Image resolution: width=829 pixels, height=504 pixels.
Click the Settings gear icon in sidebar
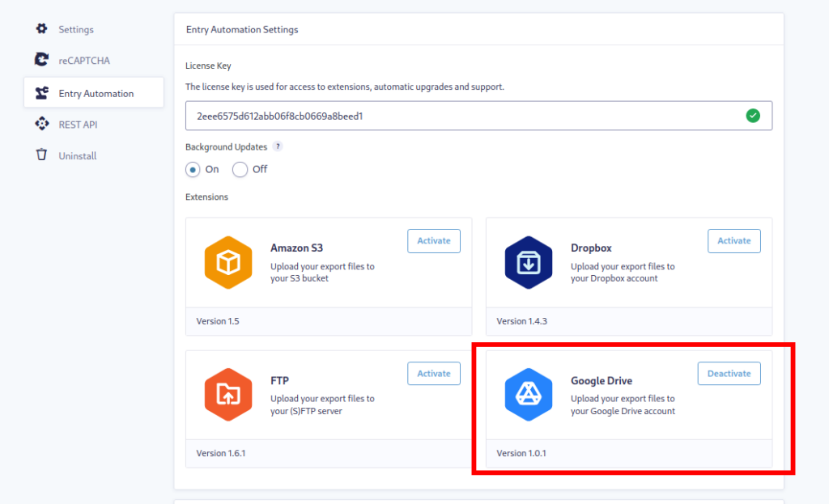pyautogui.click(x=41, y=28)
